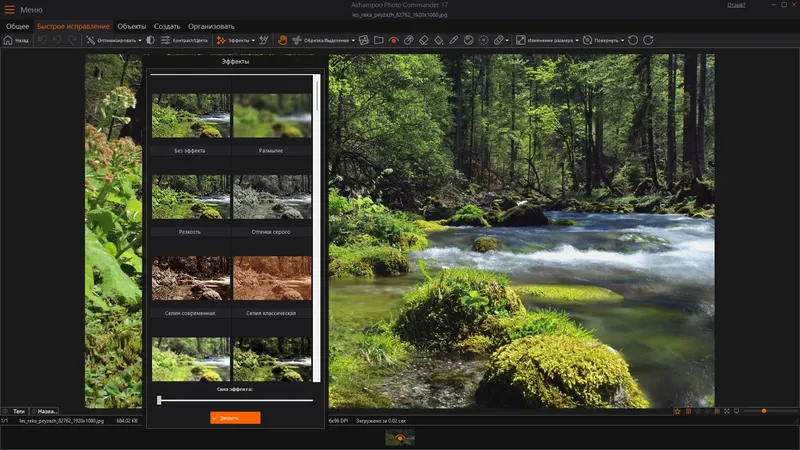Select the Без эффекта thumbnail
Viewport: 800px width, 450px height.
pos(190,115)
